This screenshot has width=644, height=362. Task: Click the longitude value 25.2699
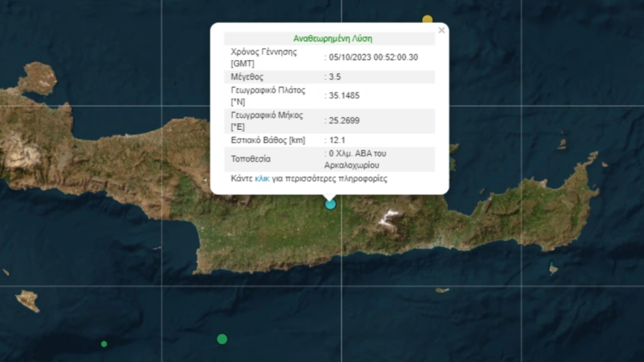pyautogui.click(x=344, y=121)
